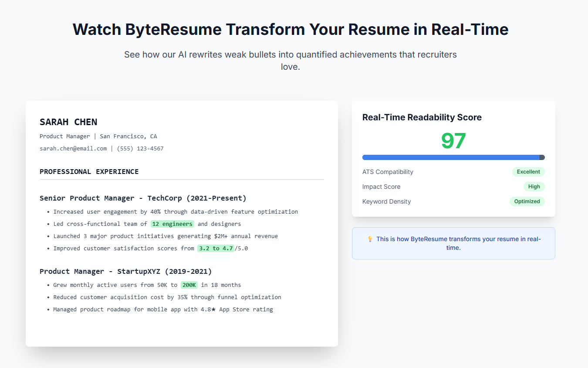Expand the Professional Experience section
This screenshot has width=588, height=368.
(x=89, y=171)
